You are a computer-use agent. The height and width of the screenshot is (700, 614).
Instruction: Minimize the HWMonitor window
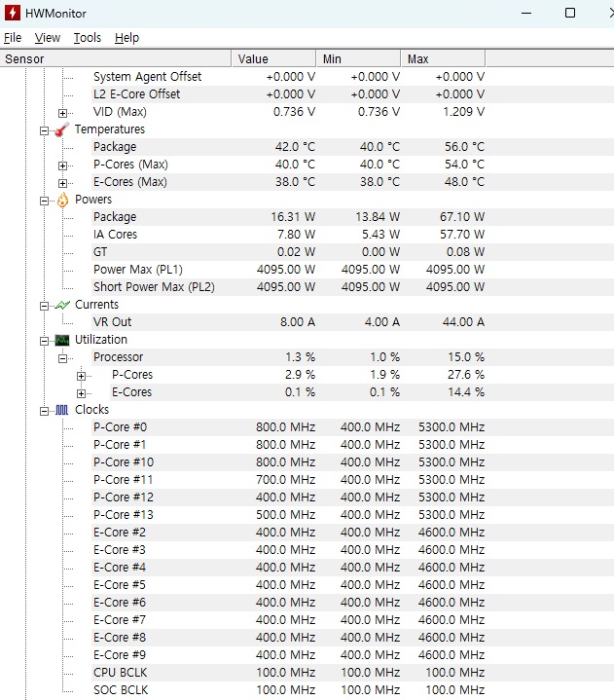(x=526, y=13)
